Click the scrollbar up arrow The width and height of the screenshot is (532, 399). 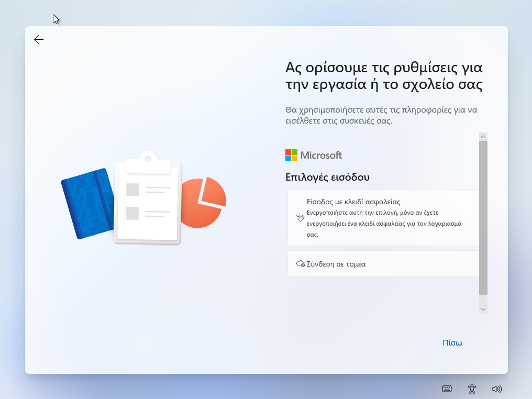click(483, 137)
